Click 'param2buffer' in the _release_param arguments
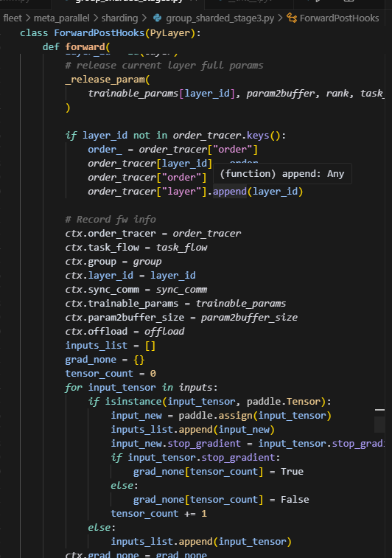Image resolution: width=392 pixels, height=558 pixels. [281, 93]
